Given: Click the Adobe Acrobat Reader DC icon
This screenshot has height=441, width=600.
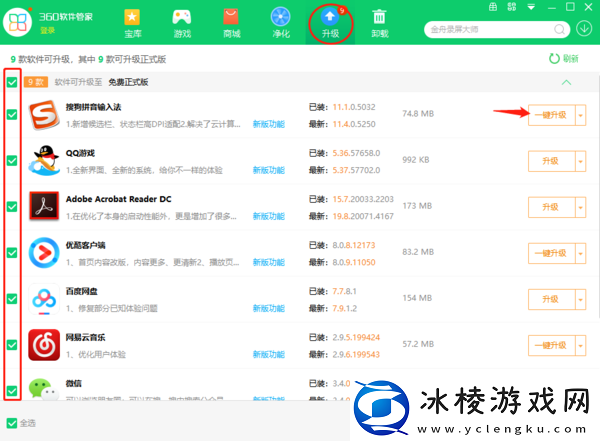Looking at the screenshot, I should tap(44, 207).
